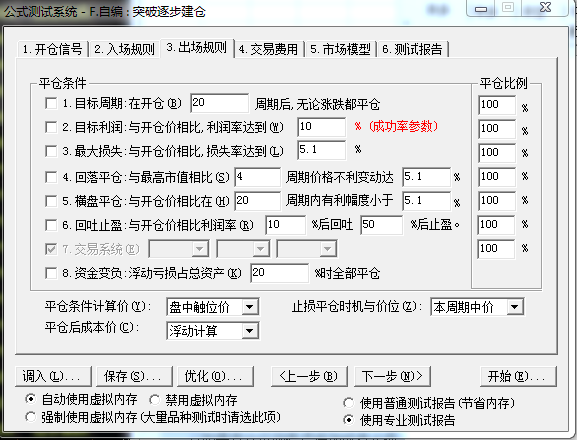The image size is (577, 440).
Task: Open third 交易系统 combo box
Action: 307,249
